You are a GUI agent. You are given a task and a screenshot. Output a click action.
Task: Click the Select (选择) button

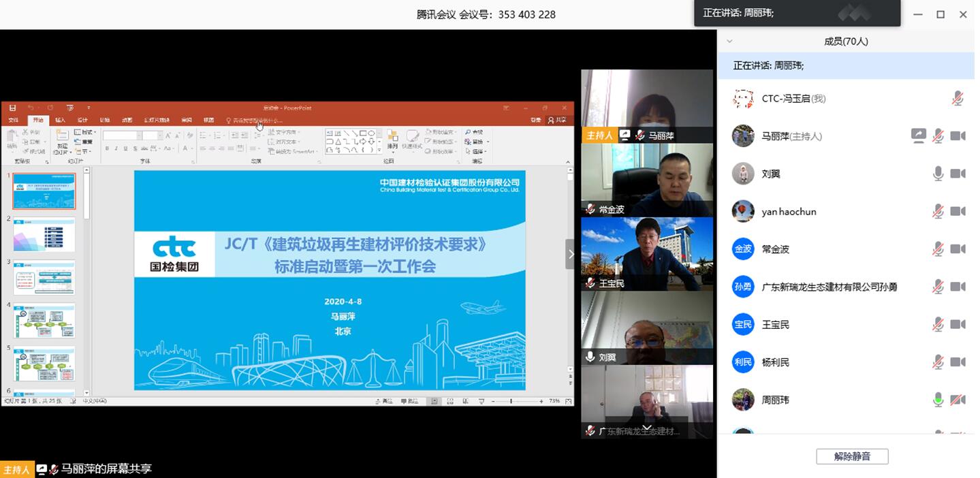coord(475,151)
